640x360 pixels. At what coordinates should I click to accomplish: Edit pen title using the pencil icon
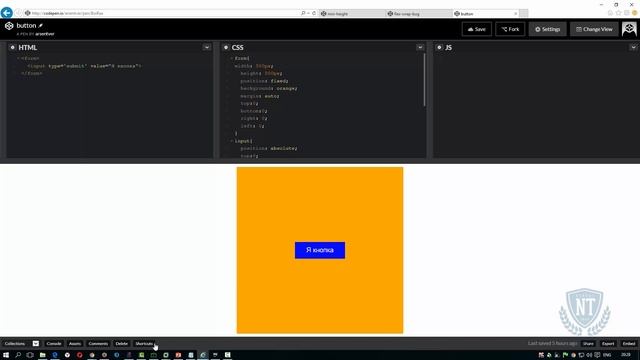[x=41, y=26]
